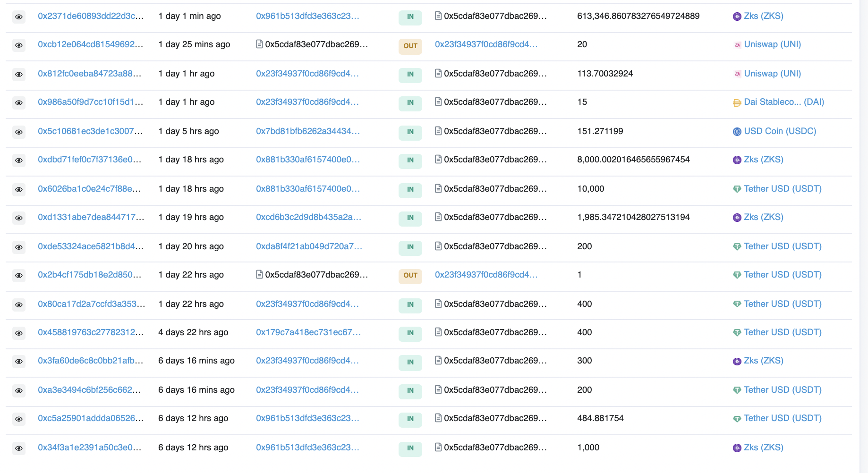Open Zks (ZKS) token in 8,000.002 amount row
This screenshot has width=868, height=473.
pyautogui.click(x=764, y=160)
